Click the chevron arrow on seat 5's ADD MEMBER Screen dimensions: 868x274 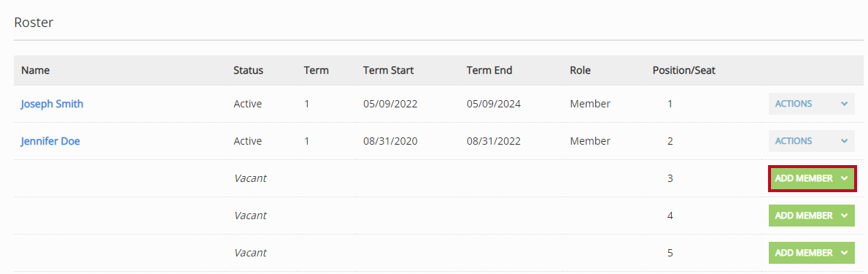[844, 252]
